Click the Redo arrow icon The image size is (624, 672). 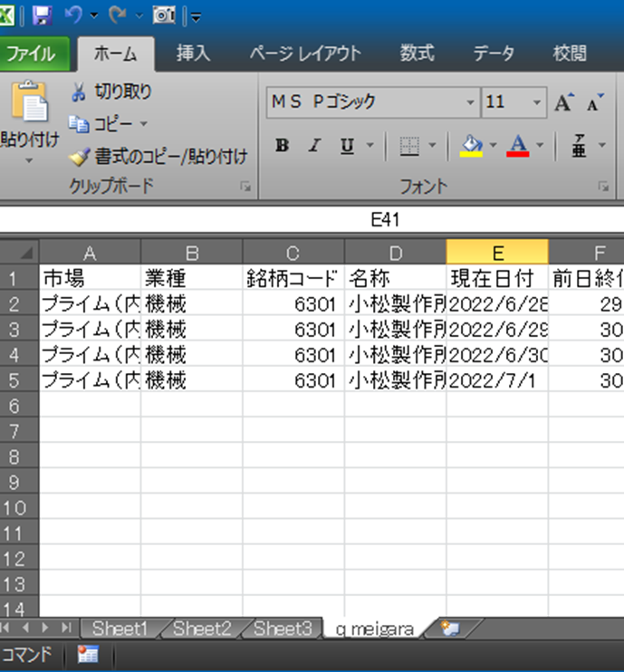(x=118, y=15)
